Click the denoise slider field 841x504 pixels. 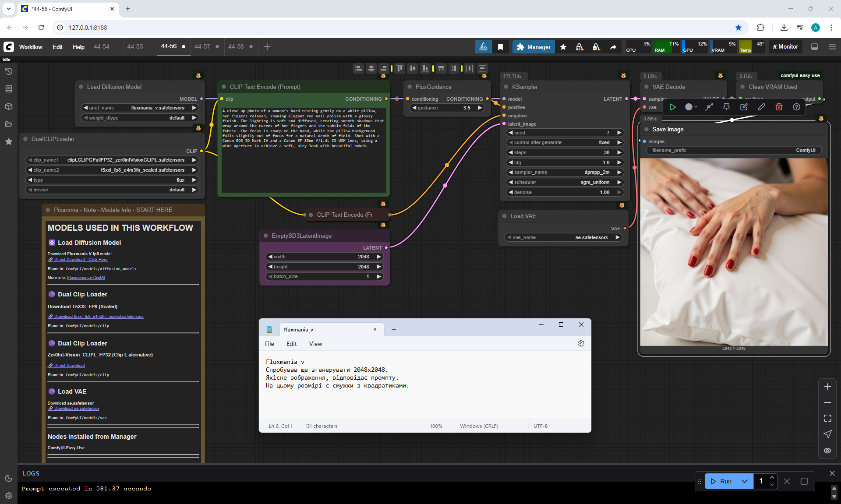coord(564,192)
